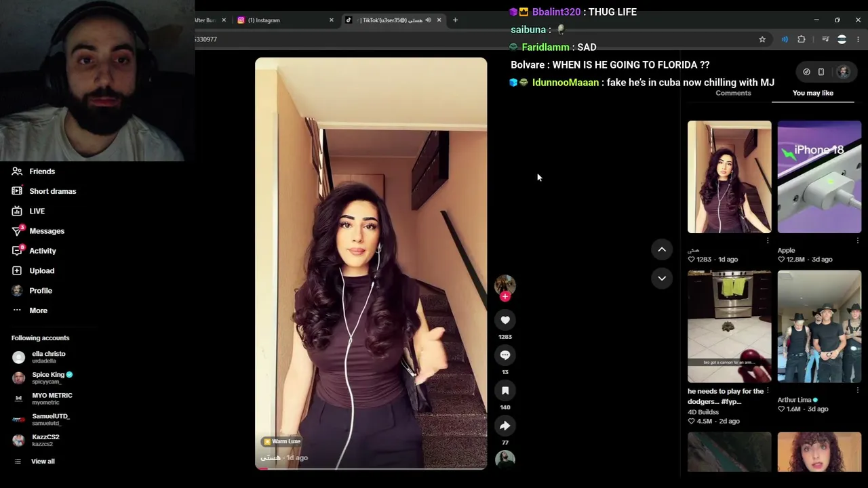Open the More three-dots sidebar icon
This screenshot has height=488, width=868.
(x=17, y=310)
